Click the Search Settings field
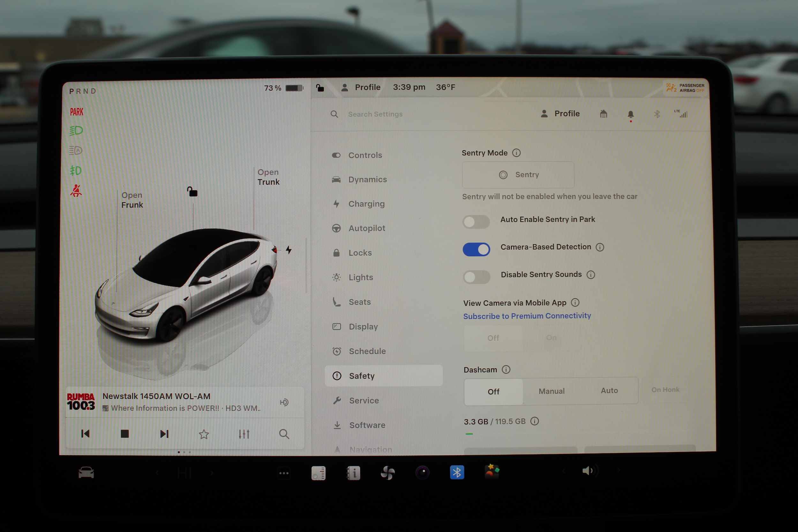Image resolution: width=798 pixels, height=532 pixels. click(x=375, y=114)
